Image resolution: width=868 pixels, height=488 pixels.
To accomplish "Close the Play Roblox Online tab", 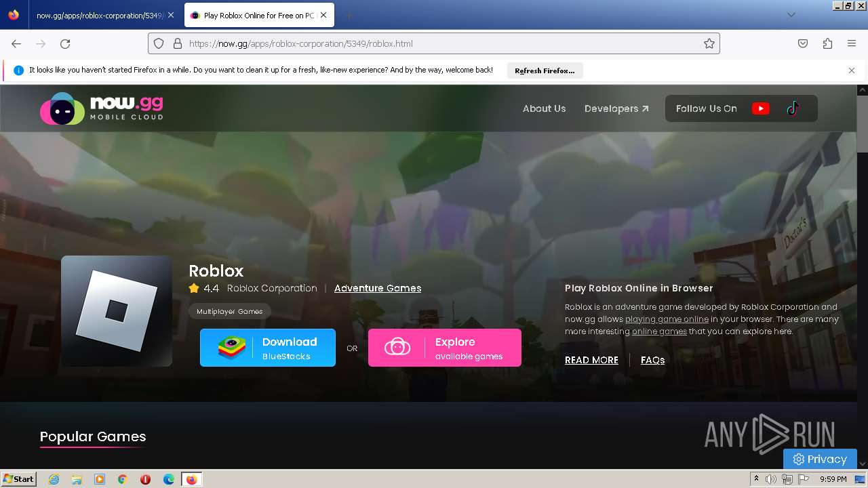I will point(323,15).
